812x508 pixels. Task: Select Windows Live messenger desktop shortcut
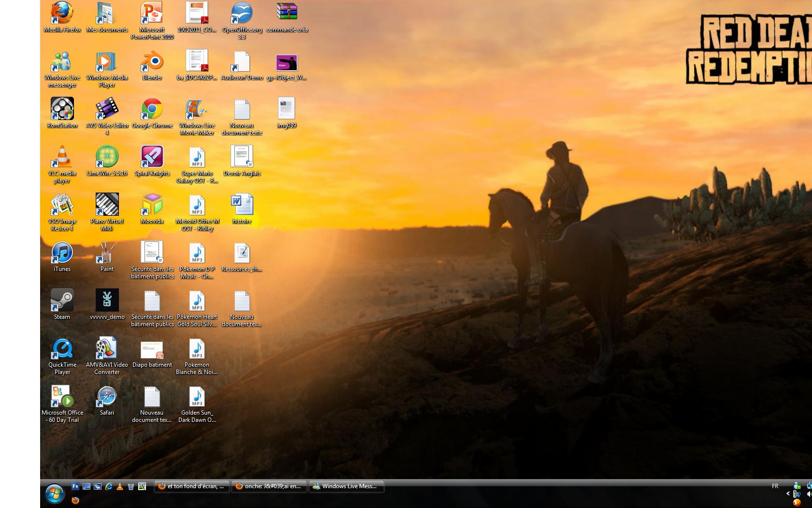click(62, 69)
